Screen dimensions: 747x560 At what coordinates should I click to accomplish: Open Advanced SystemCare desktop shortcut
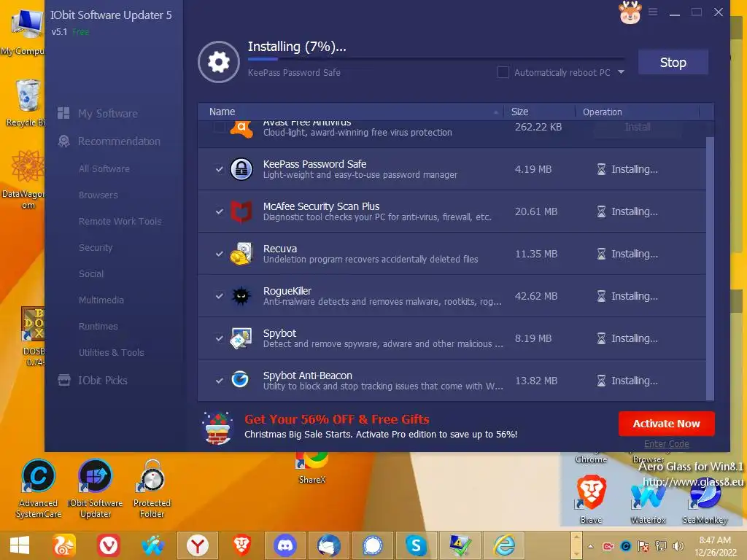point(39,489)
